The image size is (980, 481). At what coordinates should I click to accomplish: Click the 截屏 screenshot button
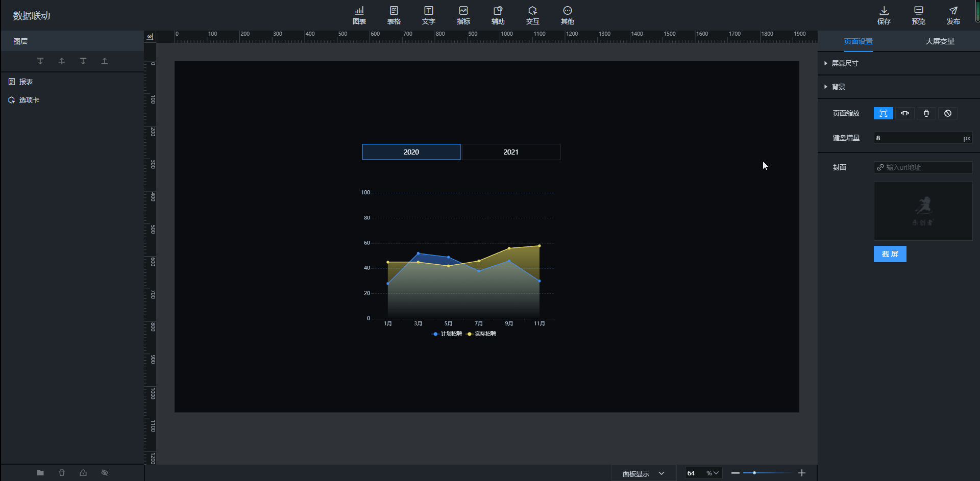tap(890, 254)
